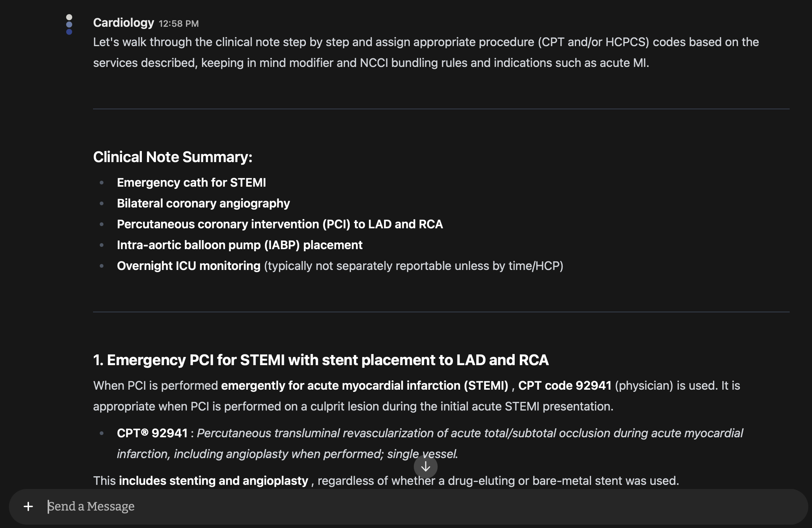The image size is (812, 528).
Task: Click the Overnight ICU monitoring bold text
Action: pyautogui.click(x=188, y=266)
